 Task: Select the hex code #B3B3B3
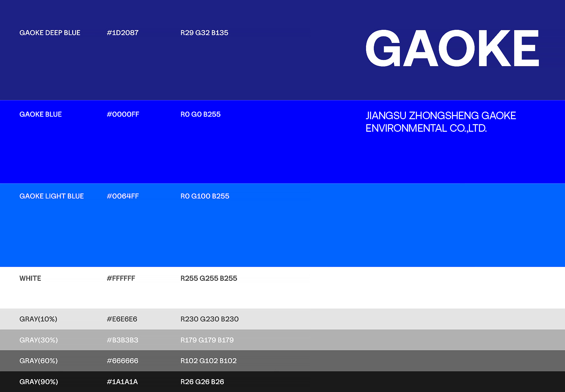(122, 340)
